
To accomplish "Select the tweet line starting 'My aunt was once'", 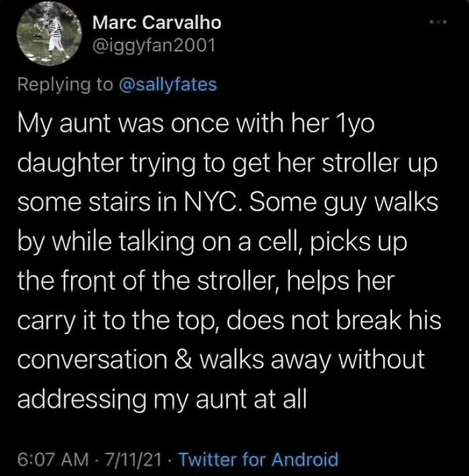I will (x=196, y=125).
